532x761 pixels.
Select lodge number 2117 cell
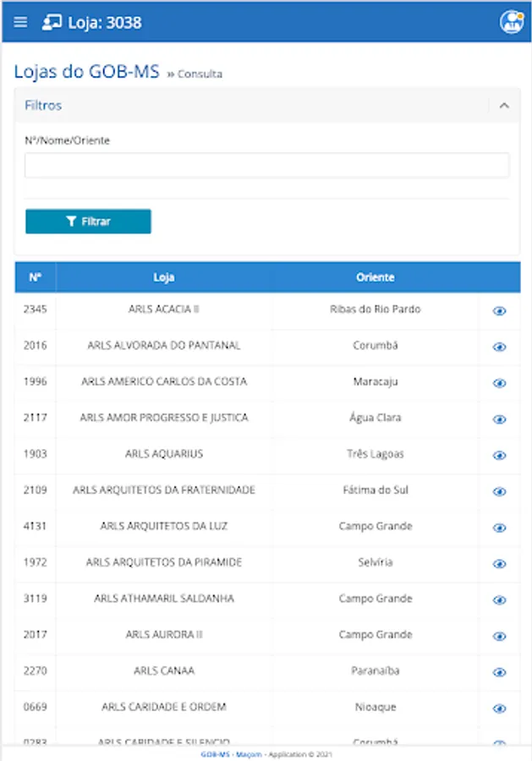(x=36, y=418)
